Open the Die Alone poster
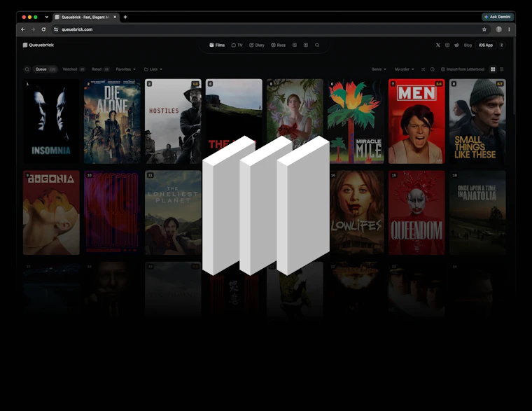 coord(112,121)
